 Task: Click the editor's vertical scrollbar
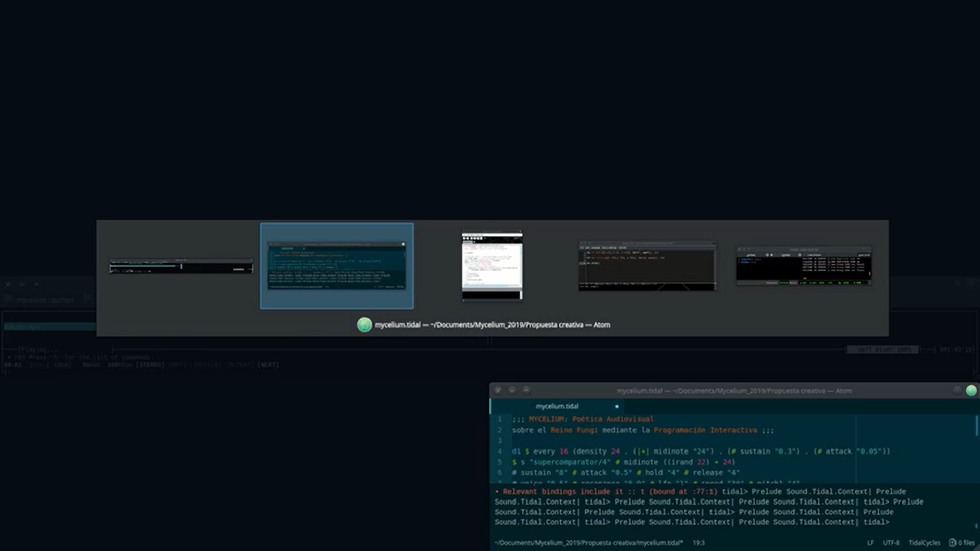point(977,426)
